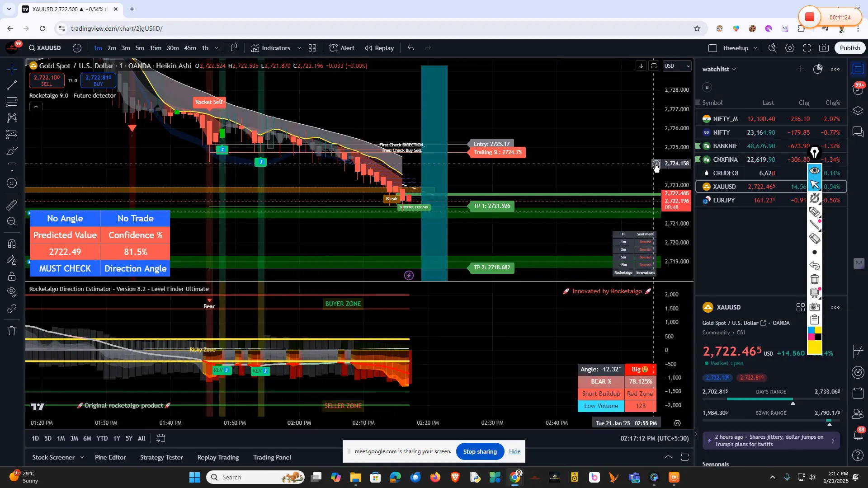Switch to 15m timeframe
This screenshot has width=868, height=488.
[x=156, y=48]
